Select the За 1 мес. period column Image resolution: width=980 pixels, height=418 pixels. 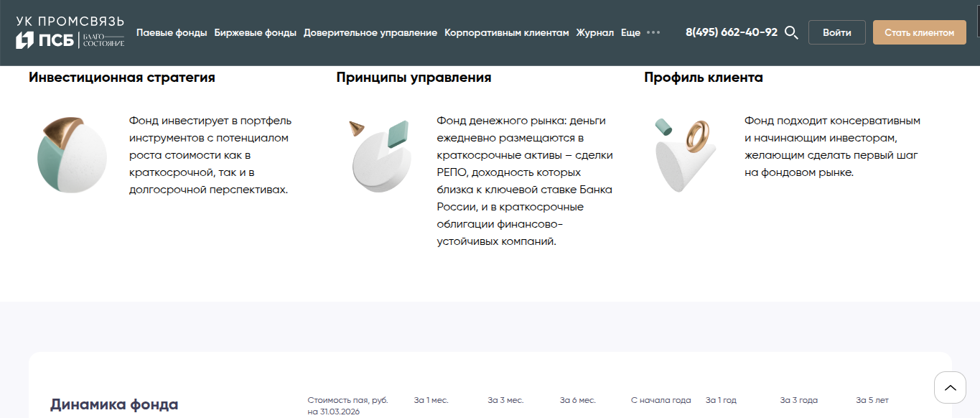(x=431, y=400)
